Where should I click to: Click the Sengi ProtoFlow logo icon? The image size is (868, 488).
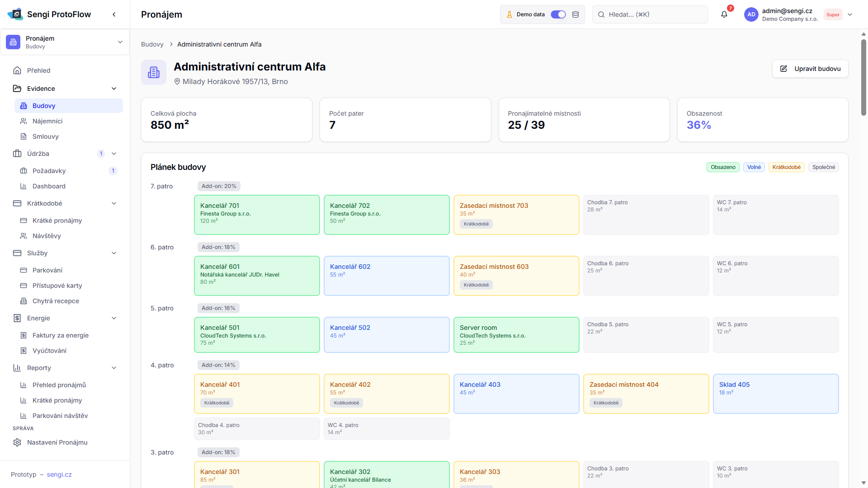15,14
